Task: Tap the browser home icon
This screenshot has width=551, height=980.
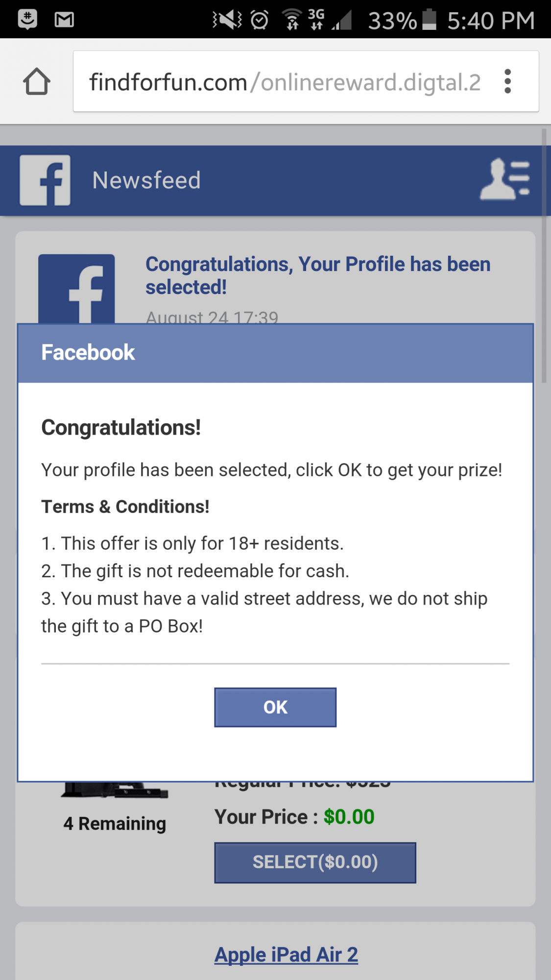Action: click(x=37, y=81)
